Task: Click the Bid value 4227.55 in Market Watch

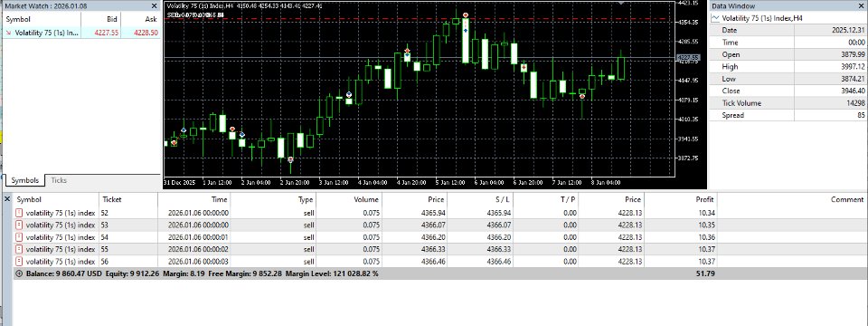Action: point(107,33)
